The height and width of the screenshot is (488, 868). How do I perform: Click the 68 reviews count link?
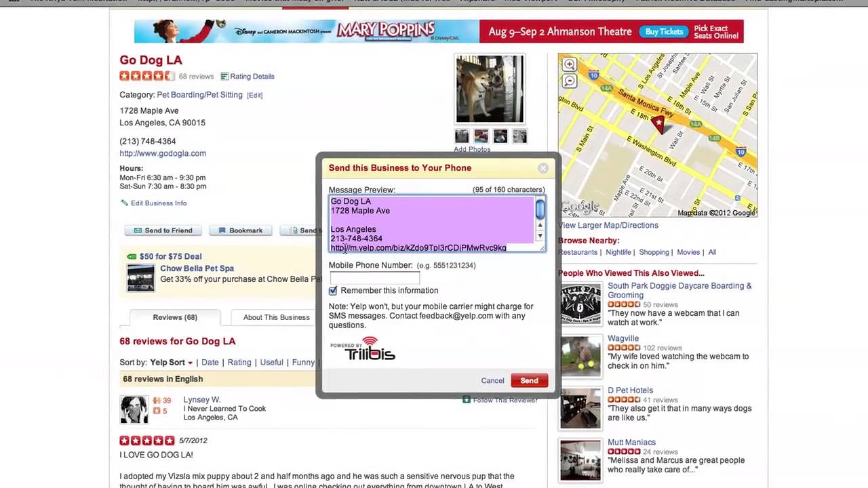(x=196, y=77)
